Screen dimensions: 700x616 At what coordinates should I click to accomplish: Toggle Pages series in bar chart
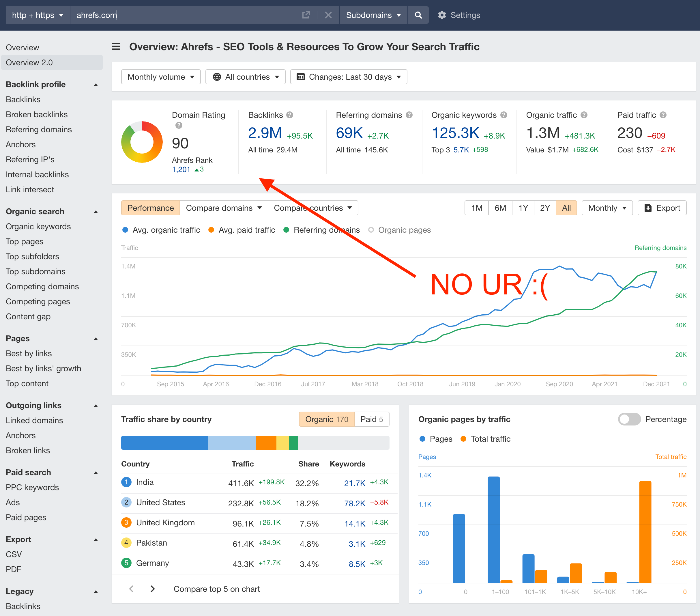coord(436,439)
